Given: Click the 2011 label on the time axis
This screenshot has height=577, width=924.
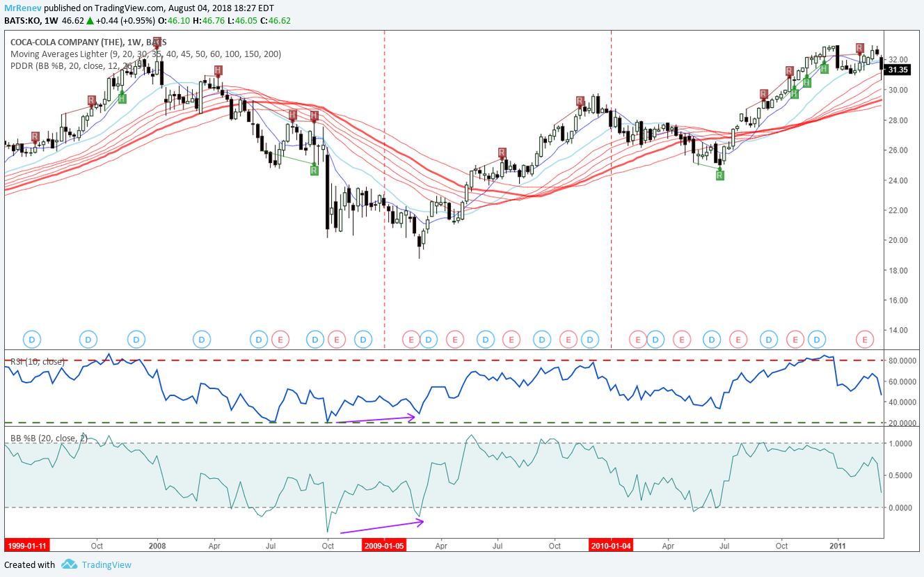Looking at the screenshot, I should click(x=838, y=545).
